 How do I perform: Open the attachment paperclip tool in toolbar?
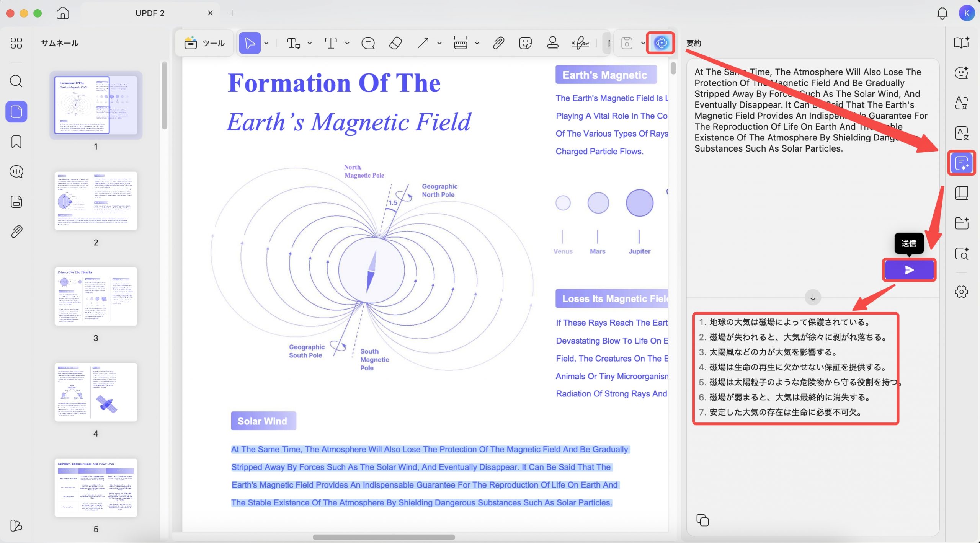498,43
